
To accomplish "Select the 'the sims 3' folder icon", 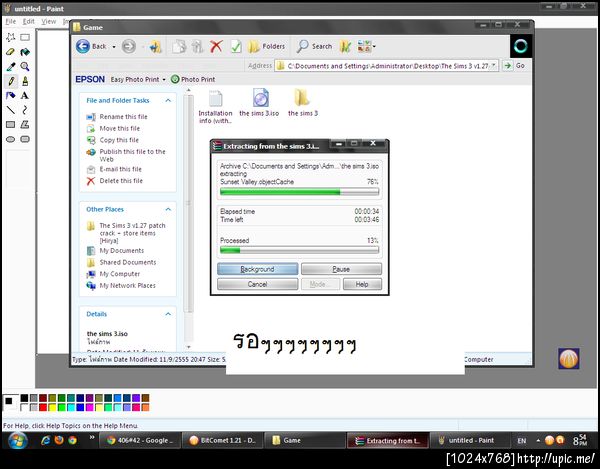I will [302, 98].
